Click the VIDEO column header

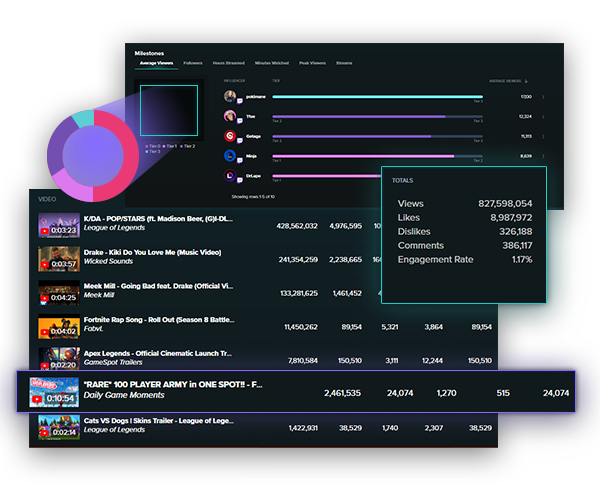click(47, 199)
